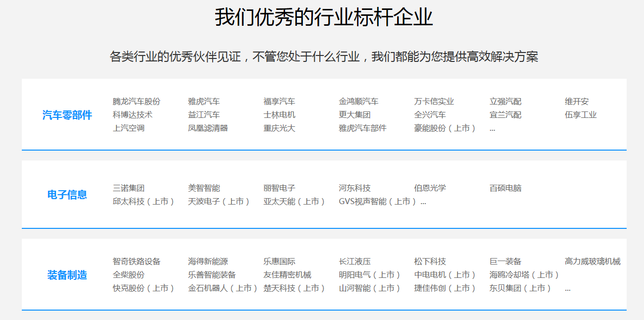Click the company name 美智智能

(204, 188)
